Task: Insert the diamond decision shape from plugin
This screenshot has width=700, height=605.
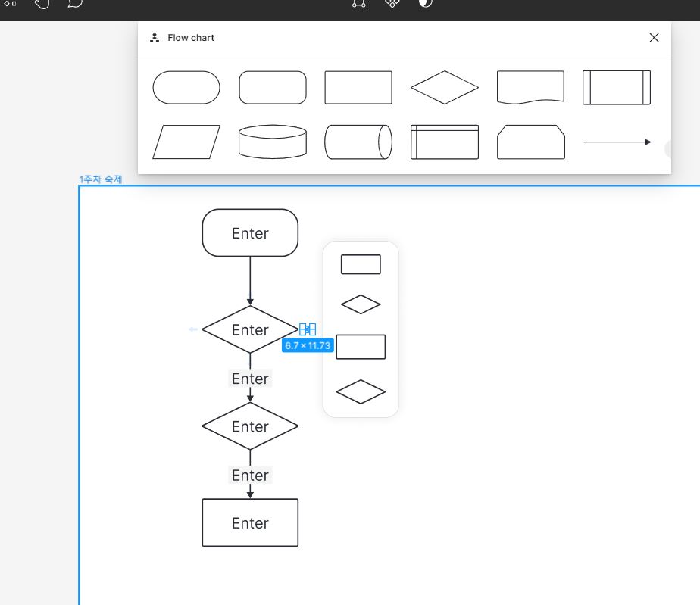Action: pos(445,87)
